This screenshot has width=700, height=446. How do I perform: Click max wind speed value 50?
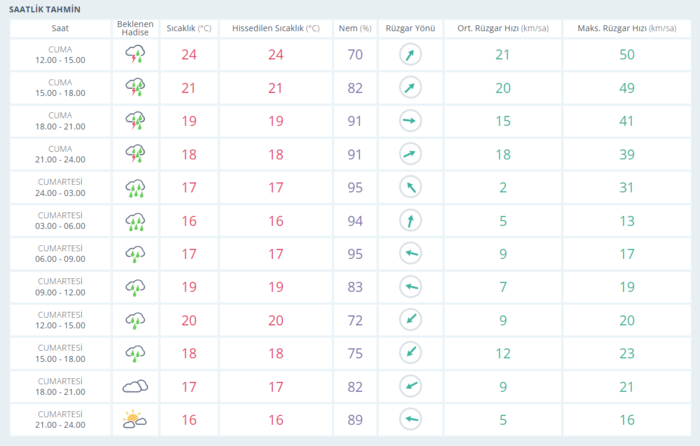(627, 55)
